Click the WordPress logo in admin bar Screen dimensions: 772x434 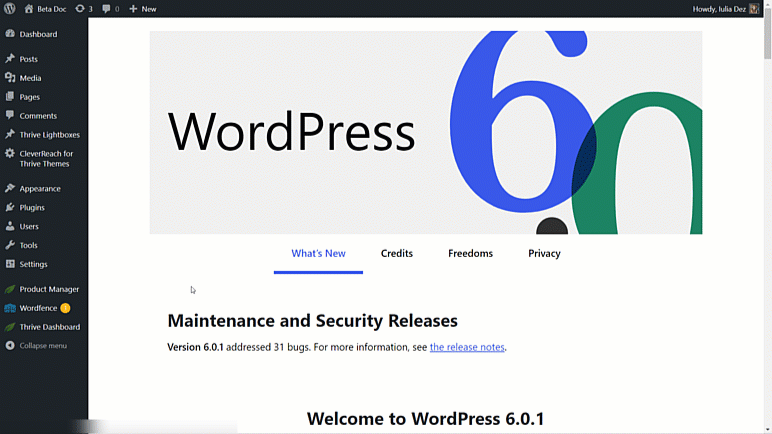point(9,8)
